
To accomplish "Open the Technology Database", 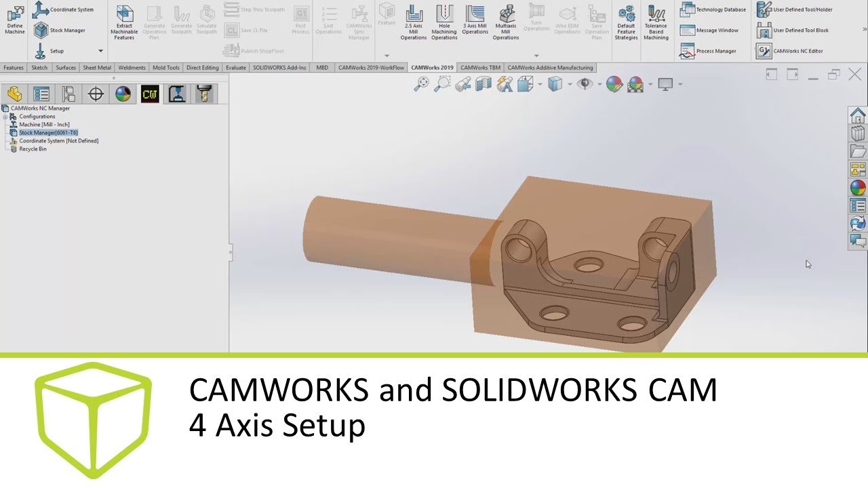I will [713, 9].
